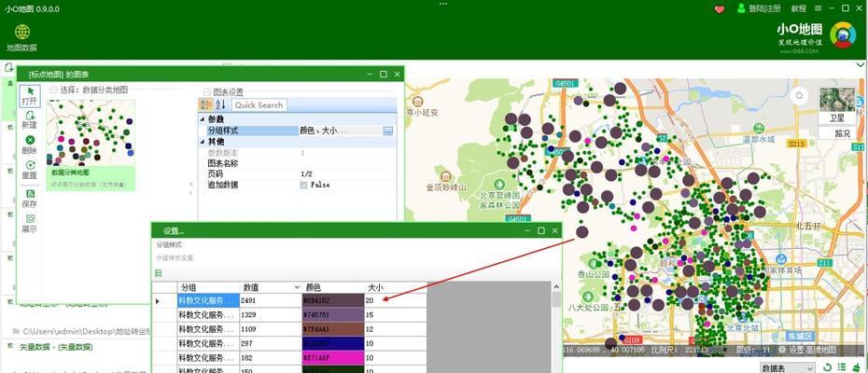The width and height of the screenshot is (868, 373).
Task: Click the list view icon at bottom right
Action: point(842,367)
